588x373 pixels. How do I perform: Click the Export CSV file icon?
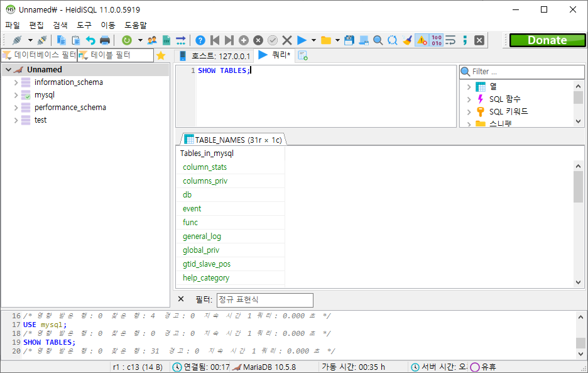pos(166,40)
